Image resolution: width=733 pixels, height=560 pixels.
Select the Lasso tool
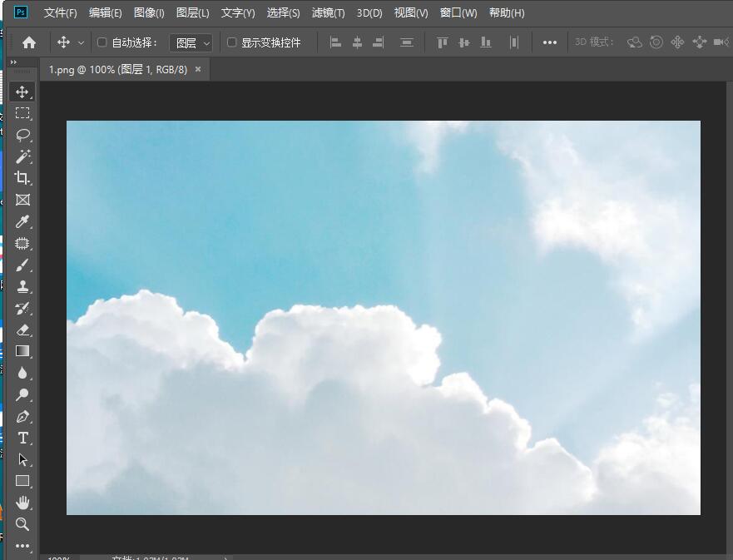pyautogui.click(x=22, y=135)
